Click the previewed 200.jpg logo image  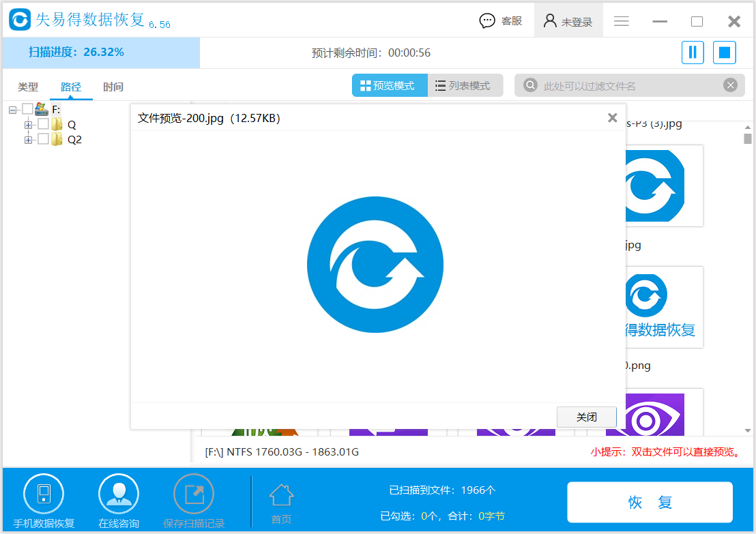pyautogui.click(x=375, y=265)
